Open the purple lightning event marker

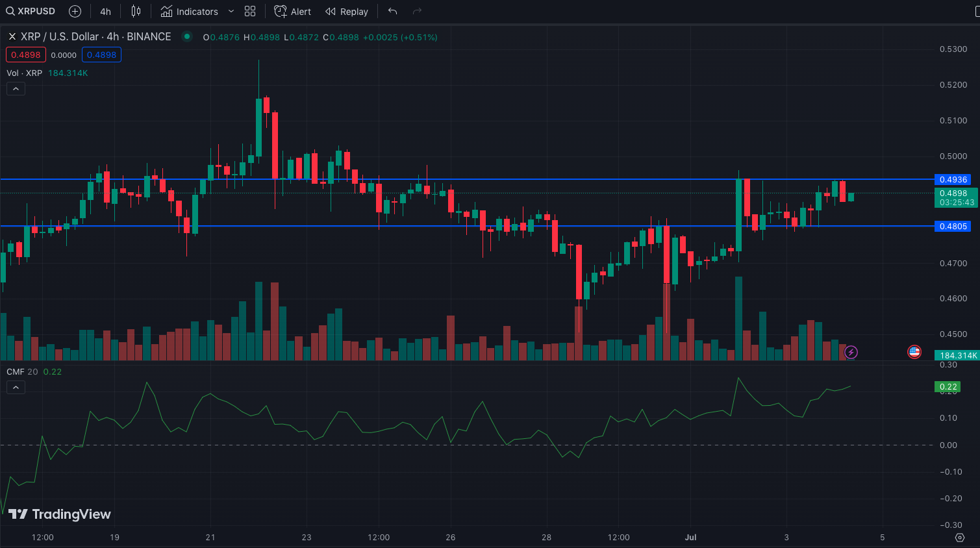pos(851,352)
